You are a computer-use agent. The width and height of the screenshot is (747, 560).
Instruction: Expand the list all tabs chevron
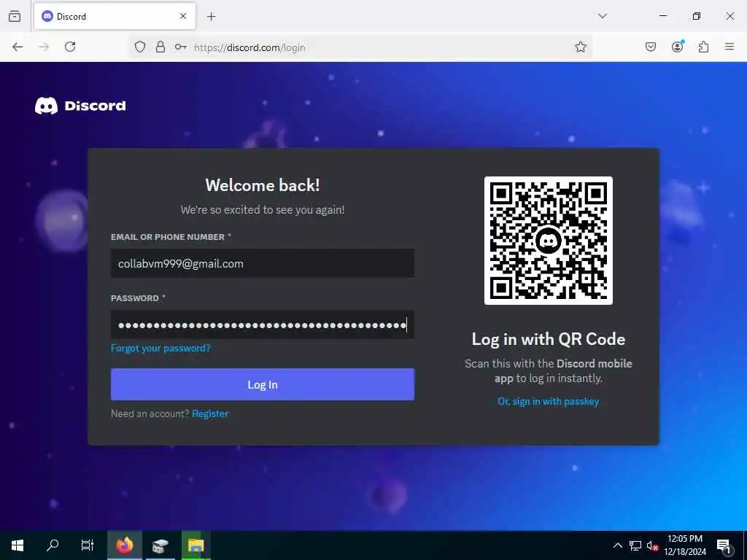[603, 16]
